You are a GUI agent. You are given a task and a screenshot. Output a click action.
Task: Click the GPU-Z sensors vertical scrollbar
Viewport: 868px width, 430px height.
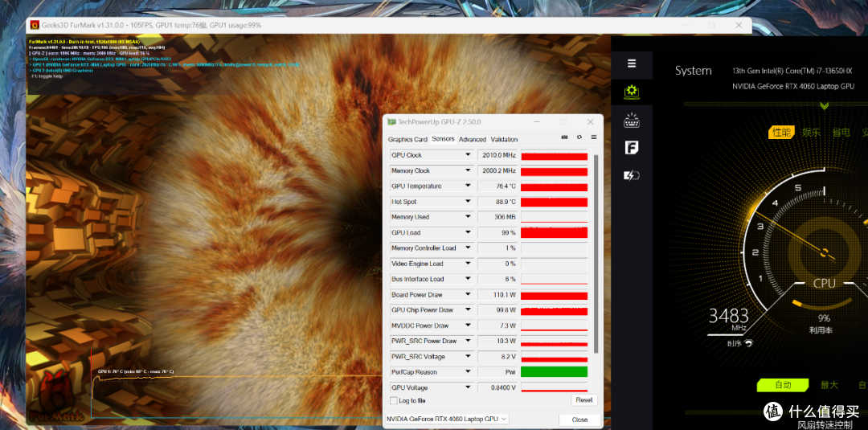point(596,253)
